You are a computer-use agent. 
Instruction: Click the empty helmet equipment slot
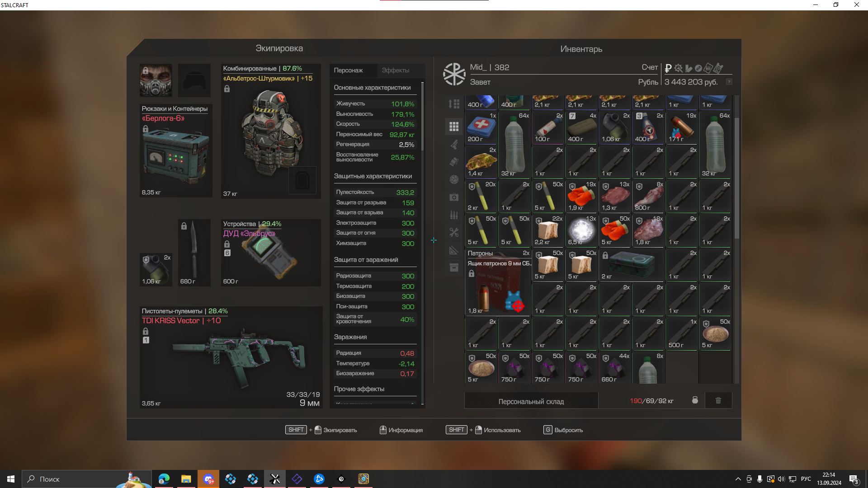(194, 80)
